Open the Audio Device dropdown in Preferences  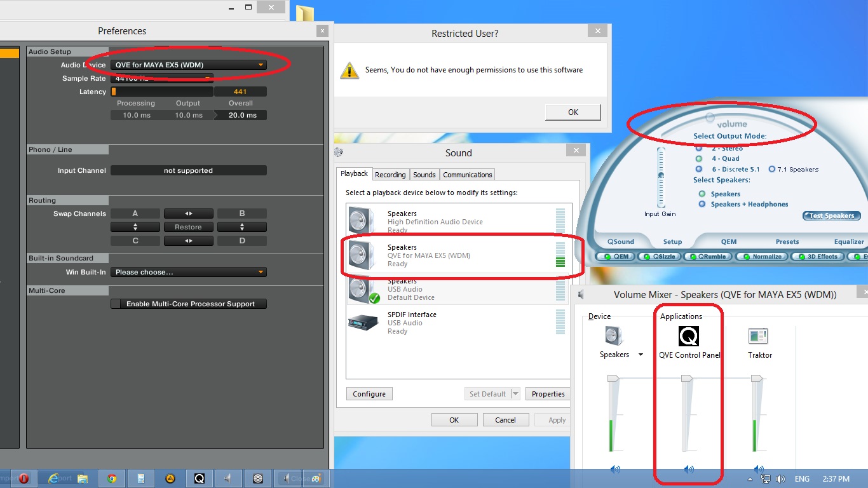point(189,65)
